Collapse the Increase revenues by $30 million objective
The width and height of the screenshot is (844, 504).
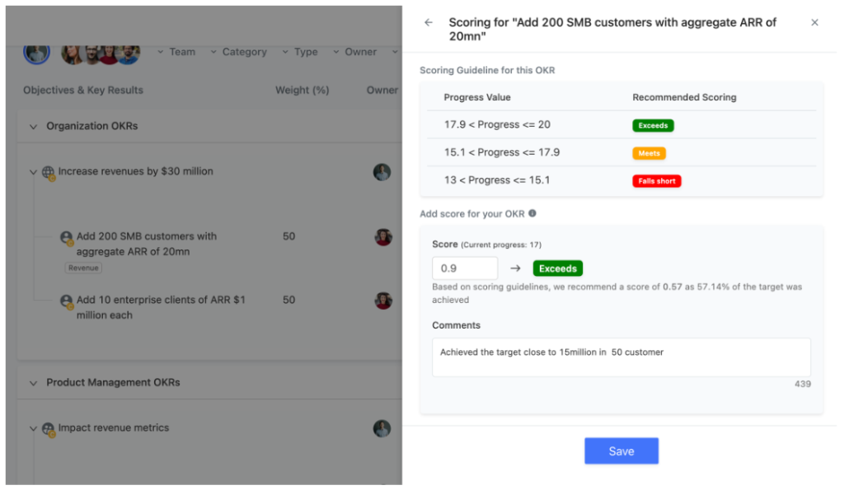(x=33, y=172)
